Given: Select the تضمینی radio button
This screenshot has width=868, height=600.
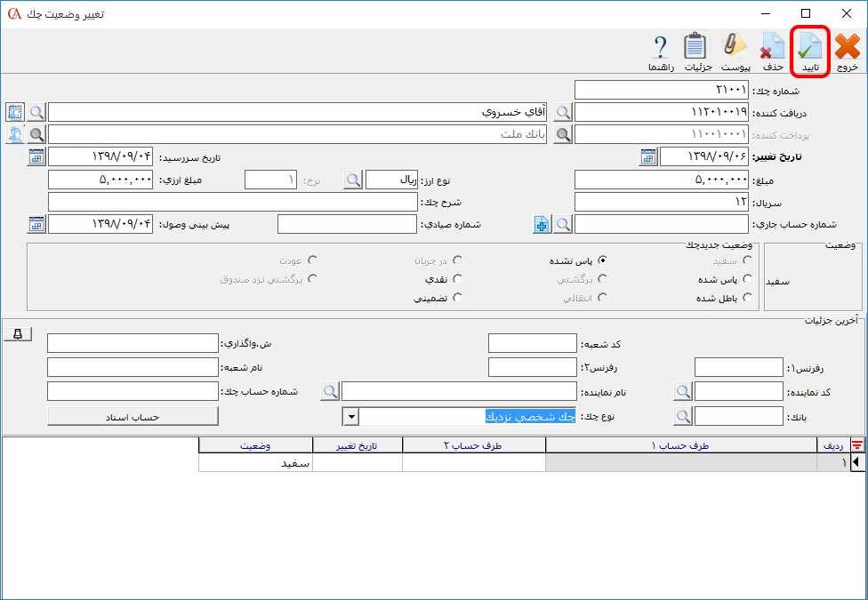Looking at the screenshot, I should (x=457, y=298).
